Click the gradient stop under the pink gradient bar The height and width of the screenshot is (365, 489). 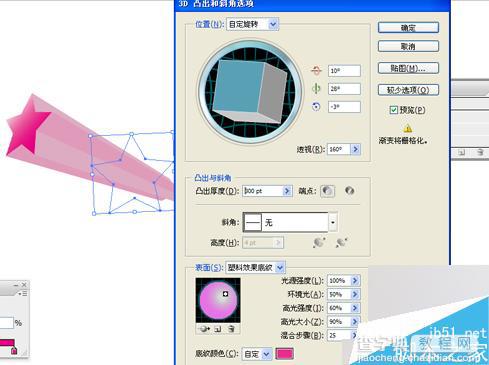tap(14, 350)
